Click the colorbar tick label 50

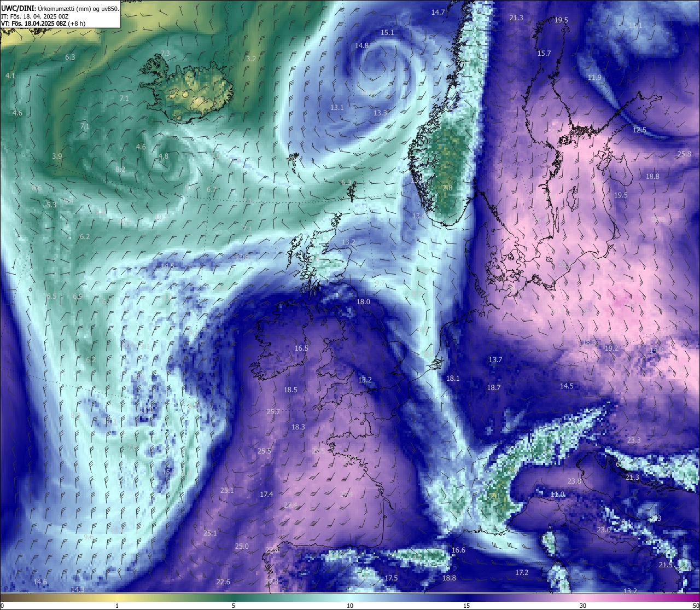coord(695,606)
